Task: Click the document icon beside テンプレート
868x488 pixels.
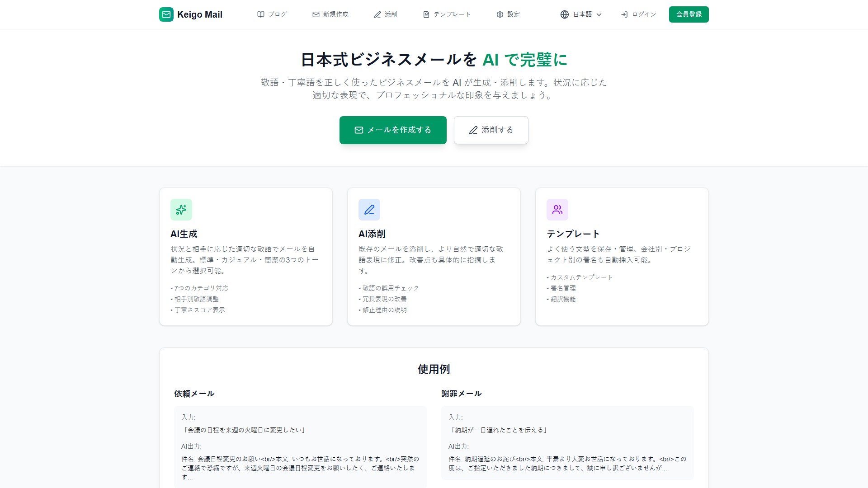Action: coord(425,14)
